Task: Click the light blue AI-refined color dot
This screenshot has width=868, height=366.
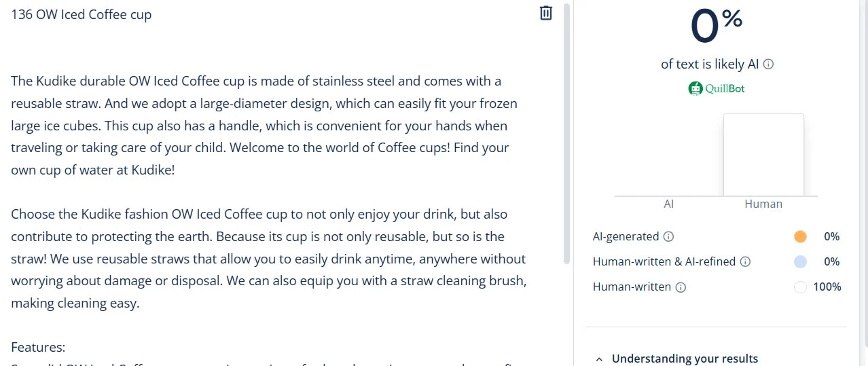Action: point(800,262)
